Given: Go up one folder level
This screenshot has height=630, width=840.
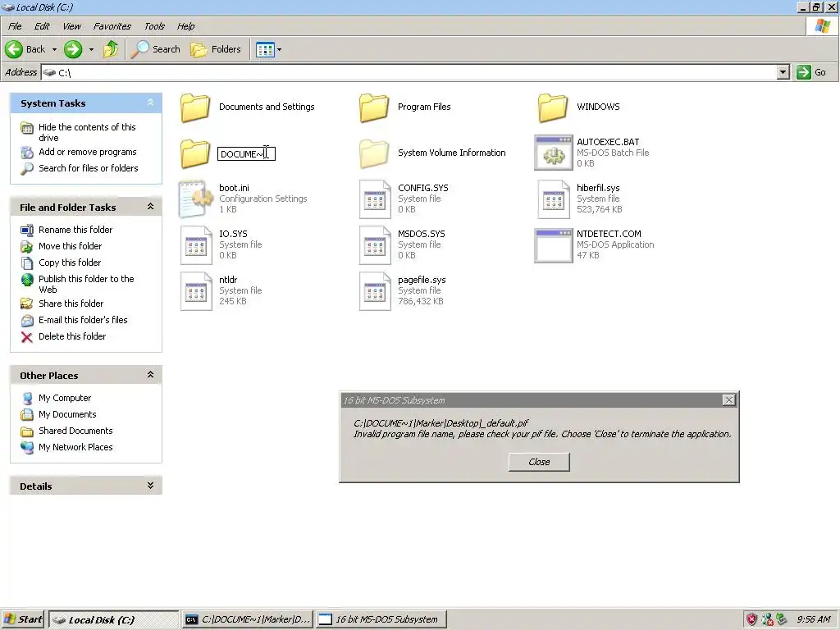Looking at the screenshot, I should [x=111, y=49].
